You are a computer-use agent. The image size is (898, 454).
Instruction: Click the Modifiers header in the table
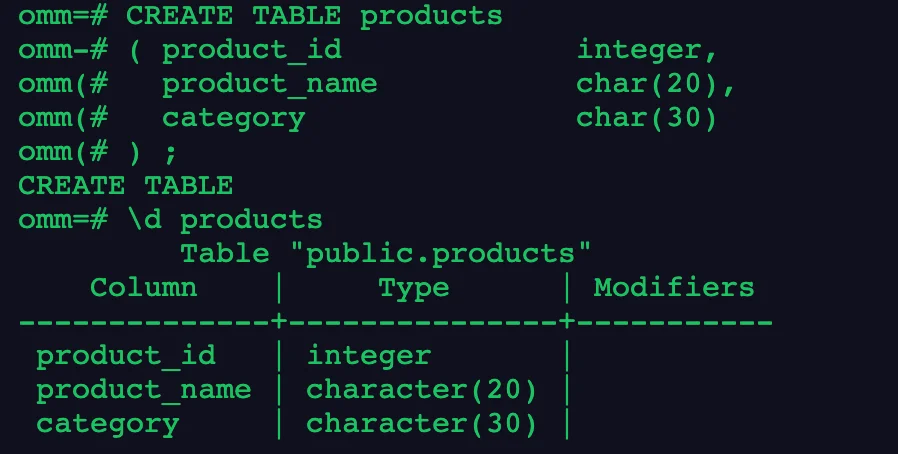coord(674,288)
